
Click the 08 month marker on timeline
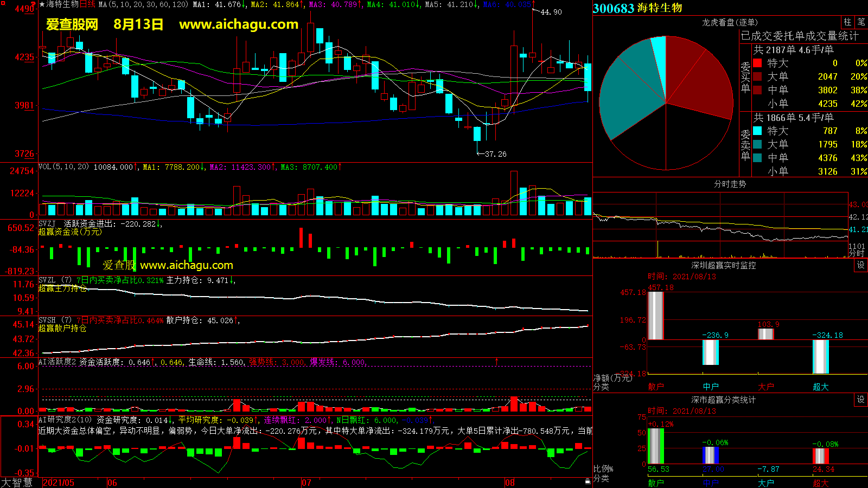(509, 483)
